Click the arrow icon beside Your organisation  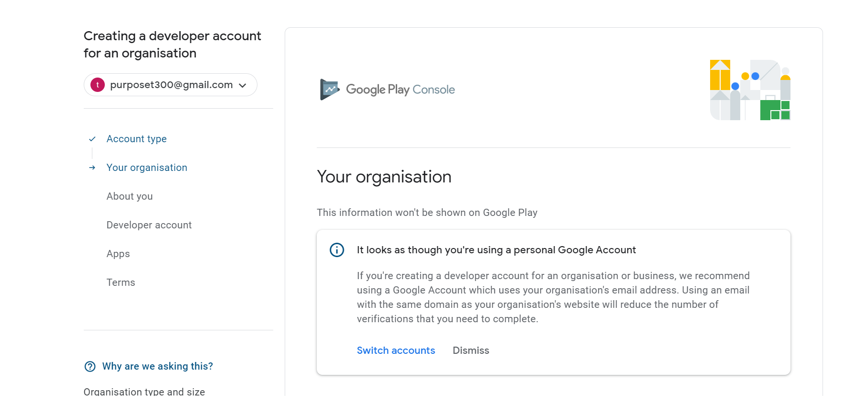(x=92, y=168)
